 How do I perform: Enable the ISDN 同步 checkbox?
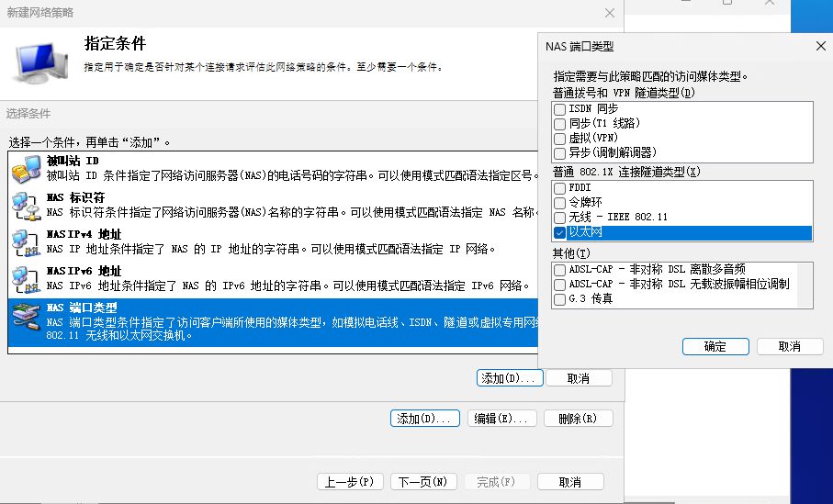(x=560, y=109)
